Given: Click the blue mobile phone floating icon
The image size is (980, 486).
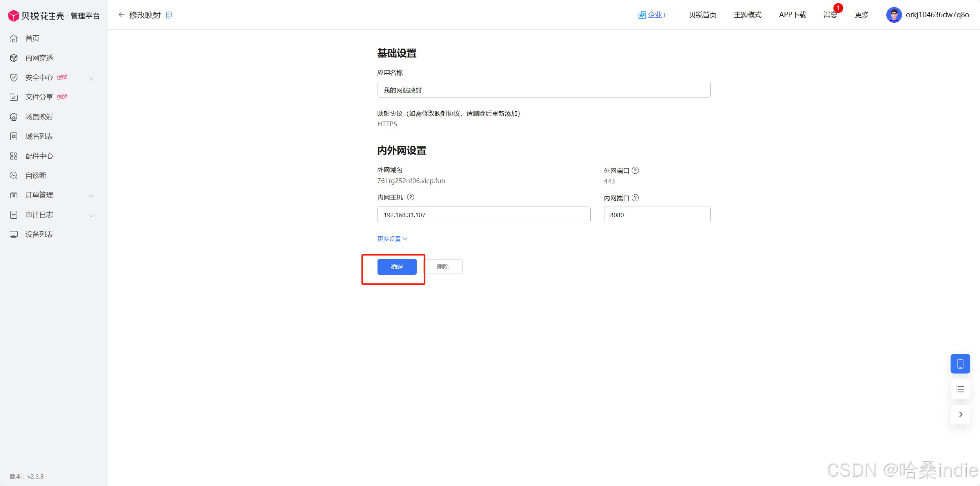Looking at the screenshot, I should [960, 364].
